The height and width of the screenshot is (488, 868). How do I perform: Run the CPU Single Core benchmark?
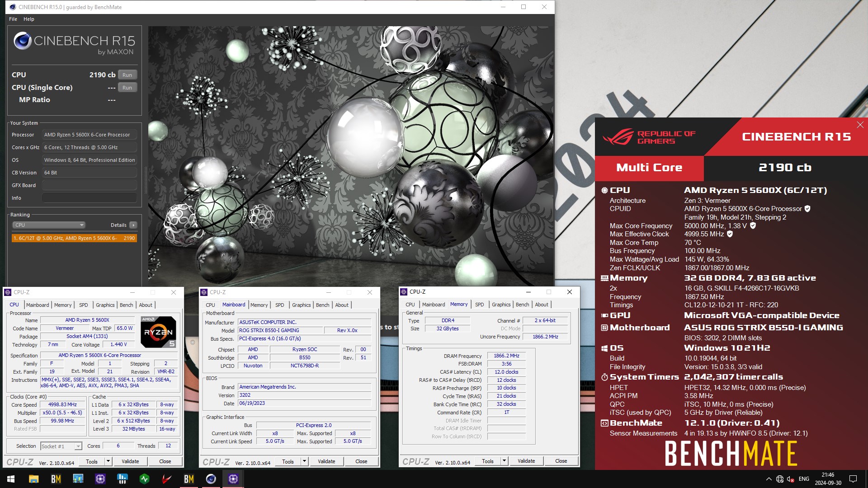click(x=127, y=88)
